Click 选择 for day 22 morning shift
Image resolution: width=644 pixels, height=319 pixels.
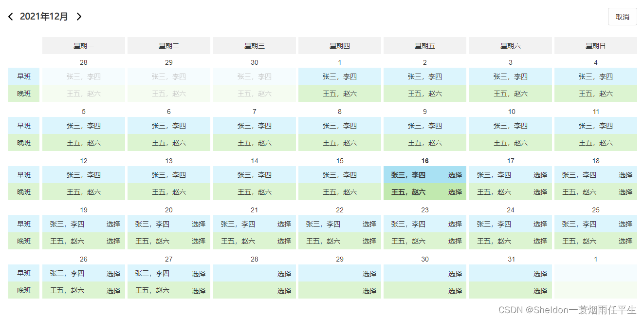click(369, 224)
